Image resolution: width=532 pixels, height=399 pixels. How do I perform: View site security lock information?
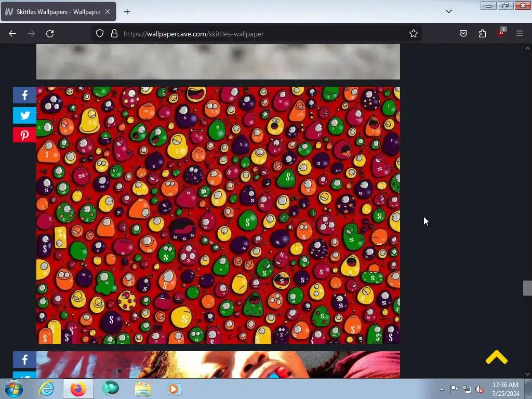[114, 34]
